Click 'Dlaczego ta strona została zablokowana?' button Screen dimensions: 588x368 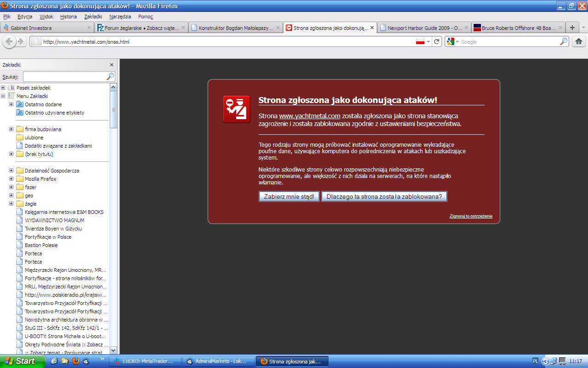(x=384, y=196)
